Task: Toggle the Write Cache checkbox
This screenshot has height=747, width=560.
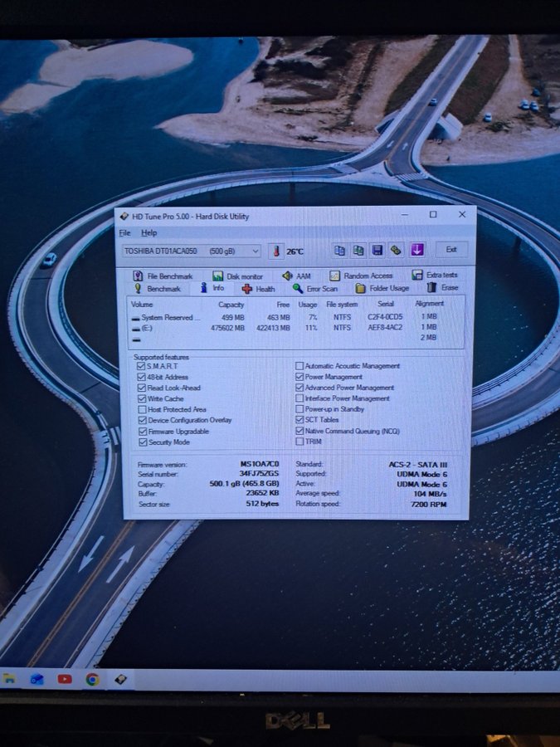Action: [x=141, y=398]
